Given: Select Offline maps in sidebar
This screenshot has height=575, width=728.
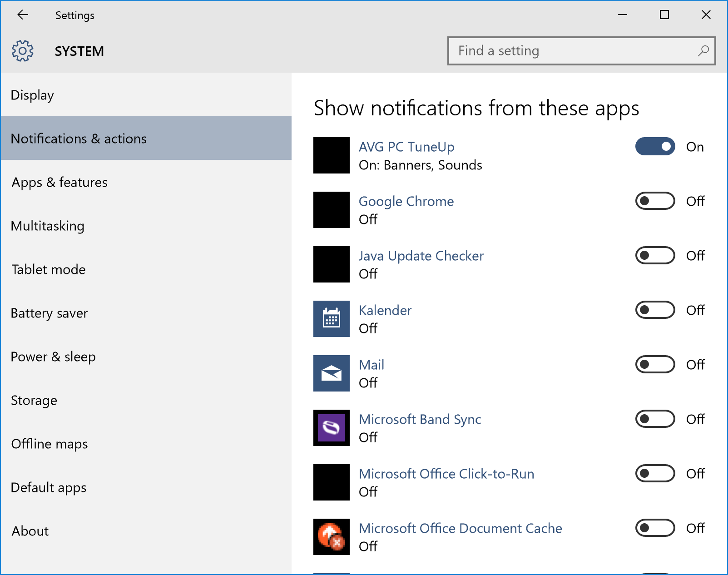Looking at the screenshot, I should click(146, 443).
